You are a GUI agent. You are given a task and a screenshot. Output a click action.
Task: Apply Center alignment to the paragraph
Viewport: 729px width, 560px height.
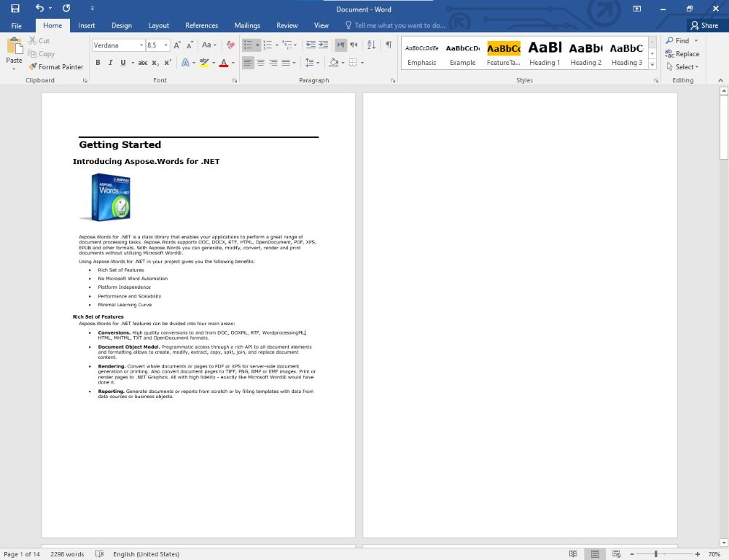261,63
